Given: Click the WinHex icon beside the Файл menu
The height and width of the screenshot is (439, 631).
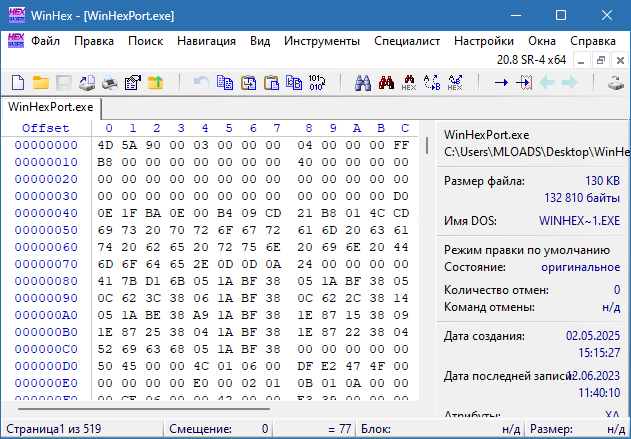Looking at the screenshot, I should click(16, 41).
